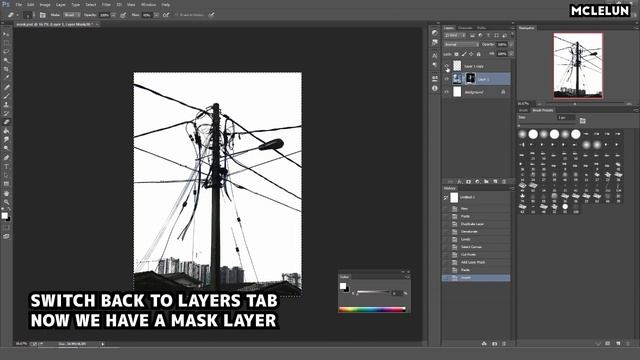Select the Pen tool
Image resolution: width=640 pixels, height=360 pixels.
[x=6, y=158]
